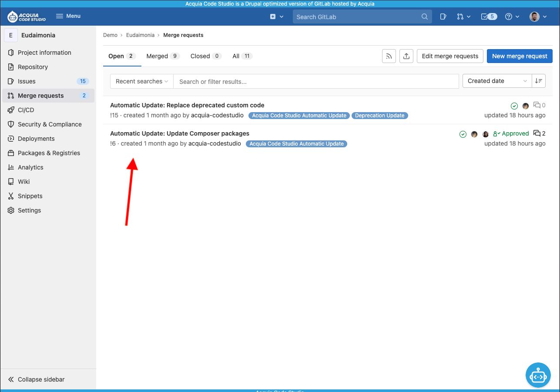Select the All tab
Image resolution: width=560 pixels, height=392 pixels.
242,56
